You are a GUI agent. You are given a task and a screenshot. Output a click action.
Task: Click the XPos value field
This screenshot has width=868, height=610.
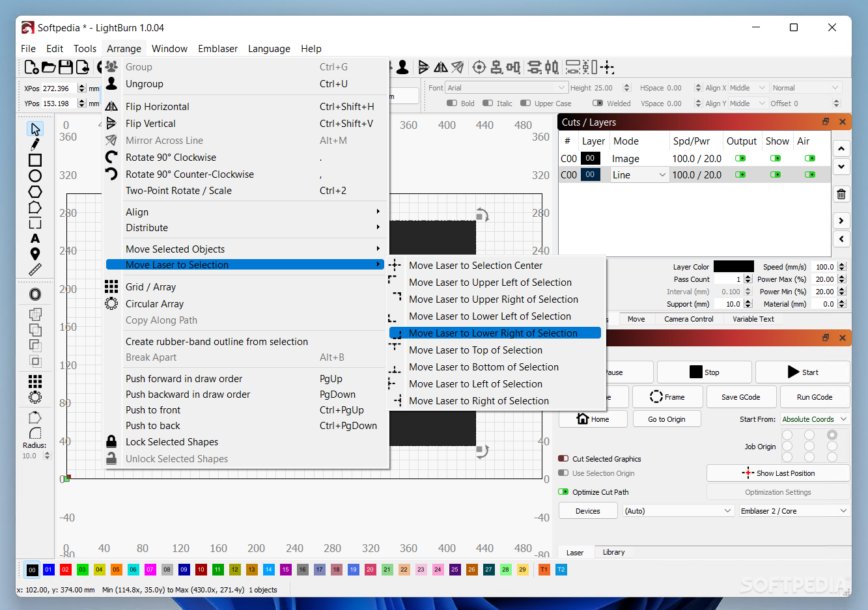(x=59, y=88)
